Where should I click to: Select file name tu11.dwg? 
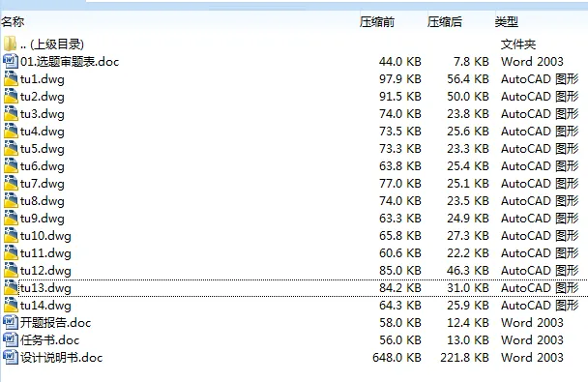45,253
